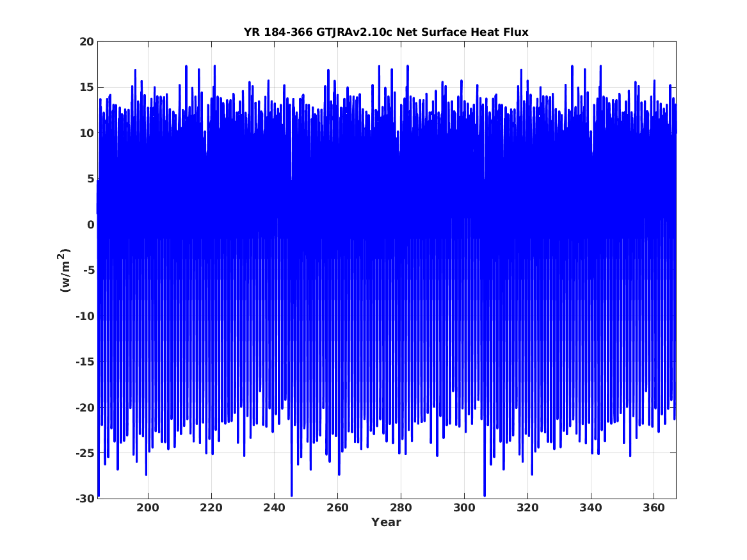Click the y-axis tick label '15'
Viewport: 747px width, 560px height.
pyautogui.click(x=87, y=87)
